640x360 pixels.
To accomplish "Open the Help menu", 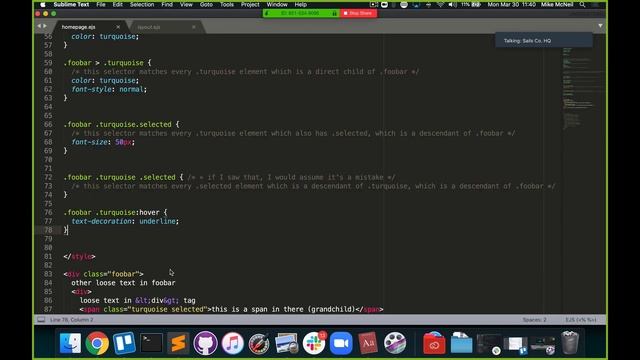I will click(300, 4).
